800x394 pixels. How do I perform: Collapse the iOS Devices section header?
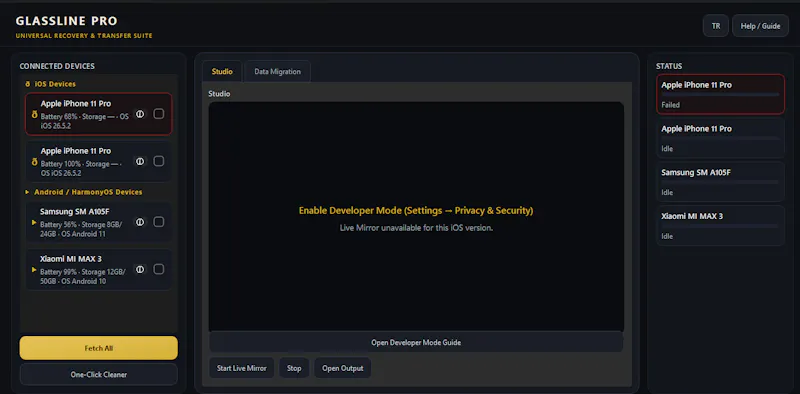[51, 84]
